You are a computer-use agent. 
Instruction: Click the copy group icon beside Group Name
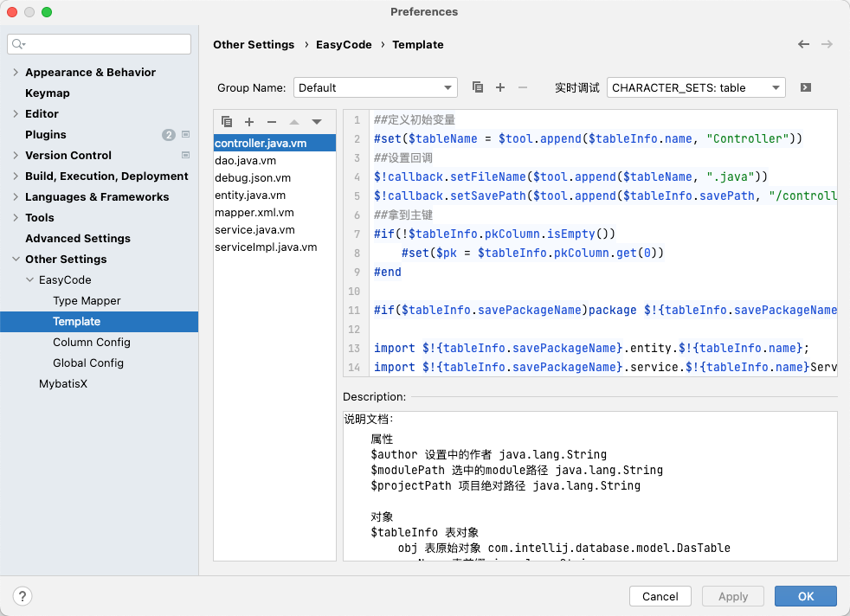pos(478,87)
